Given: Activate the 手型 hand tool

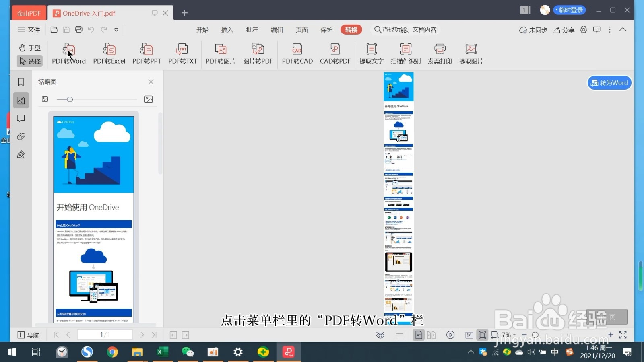Looking at the screenshot, I should pyautogui.click(x=29, y=48).
